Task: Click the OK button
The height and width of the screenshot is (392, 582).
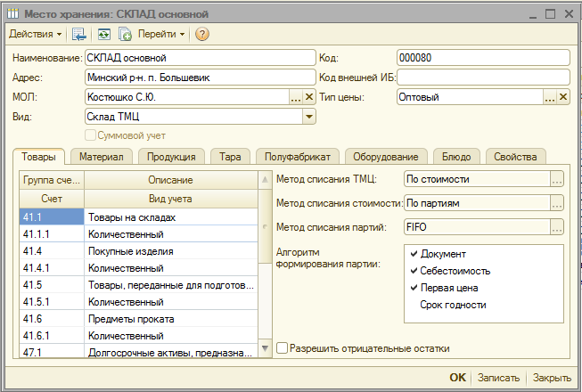Action: [457, 377]
